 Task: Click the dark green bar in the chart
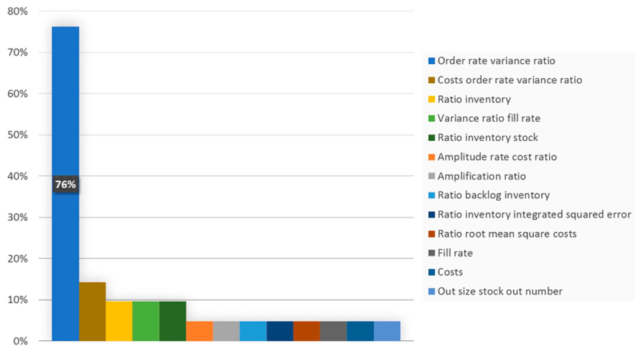[173, 321]
